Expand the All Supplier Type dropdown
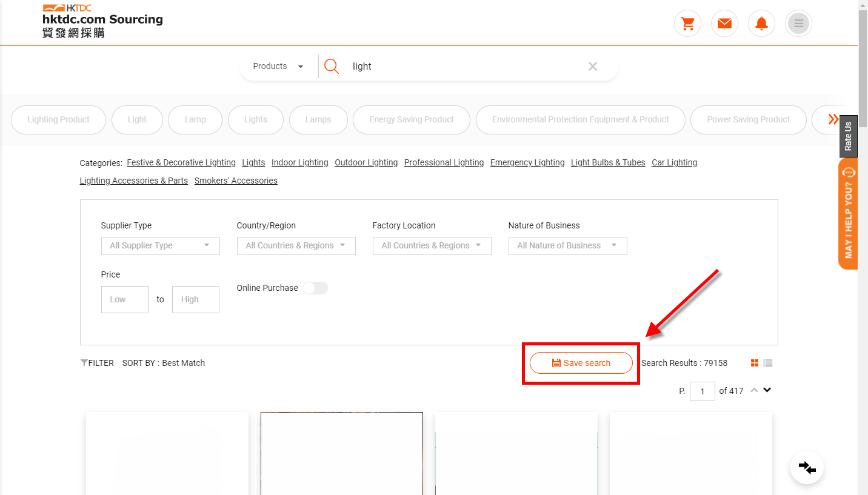Viewport: 868px width, 495px height. click(x=161, y=245)
